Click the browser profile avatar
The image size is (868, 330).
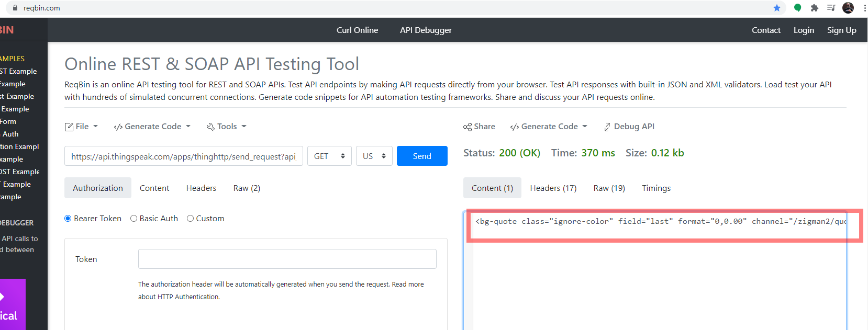click(848, 8)
